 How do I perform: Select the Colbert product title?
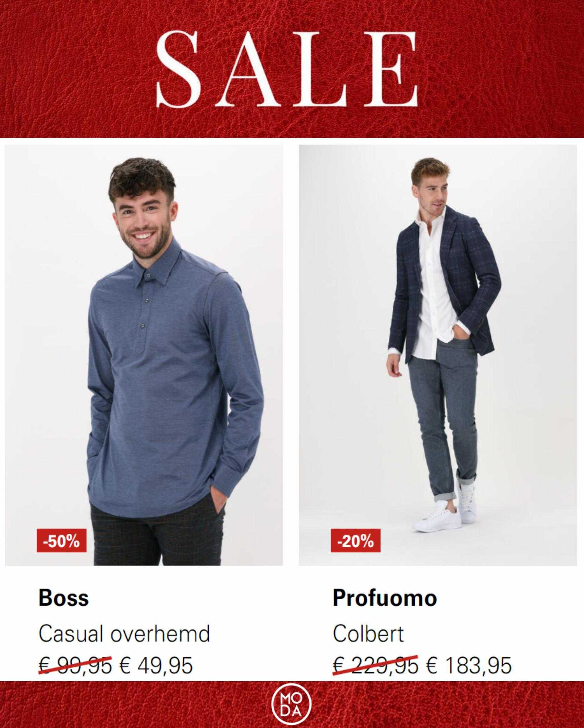tap(368, 634)
